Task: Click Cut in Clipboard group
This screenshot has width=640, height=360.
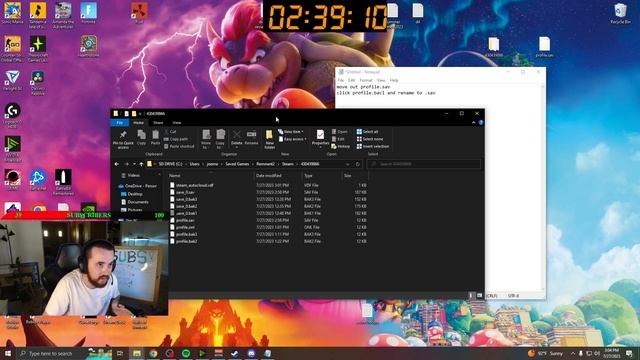Action: click(x=171, y=132)
